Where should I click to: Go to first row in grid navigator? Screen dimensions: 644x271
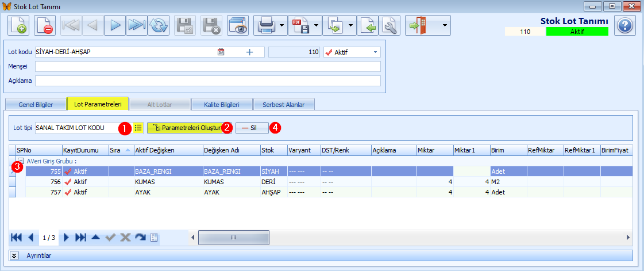pos(17,237)
